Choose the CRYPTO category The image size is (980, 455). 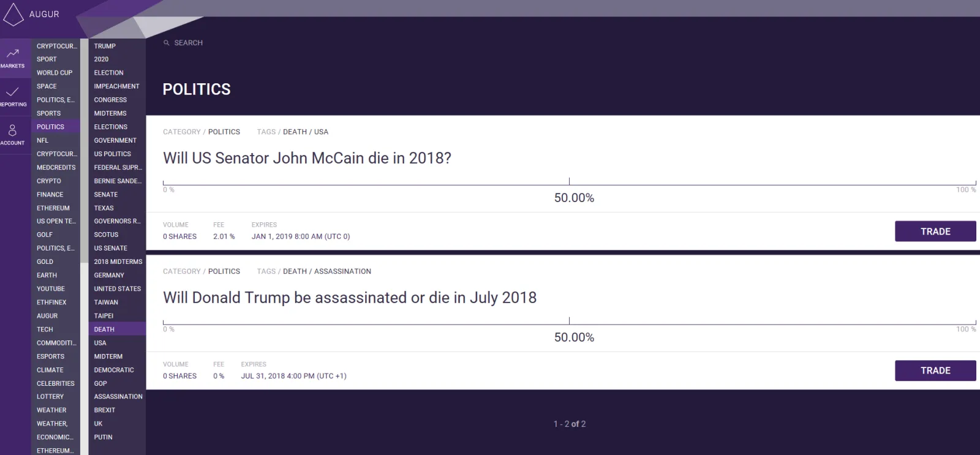tap(48, 181)
